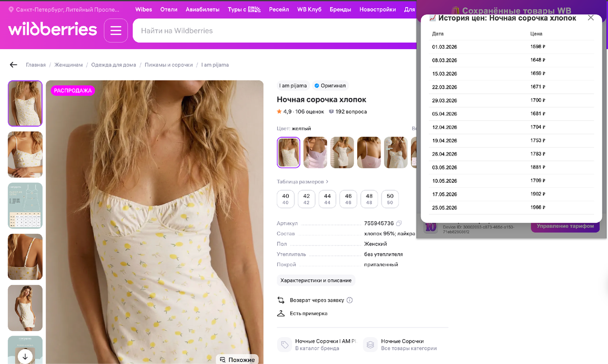The image size is (608, 364).
Task: Select first product thumbnail in gallery
Action: point(25,103)
